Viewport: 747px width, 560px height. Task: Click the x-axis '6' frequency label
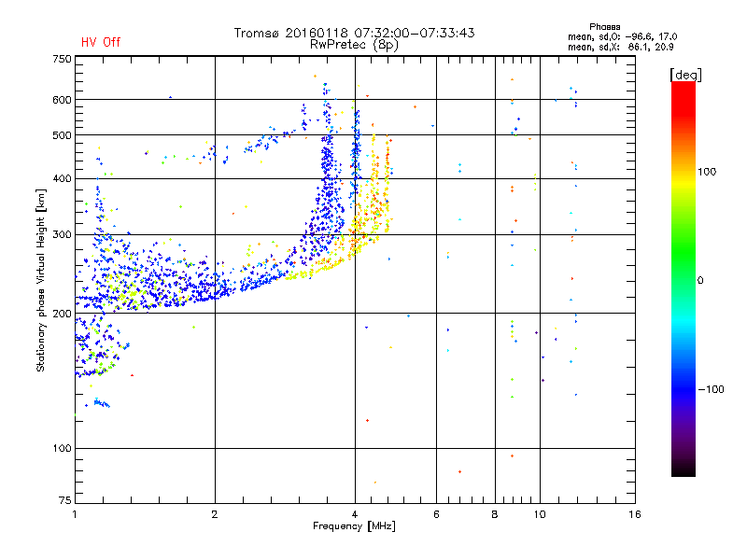pyautogui.click(x=436, y=514)
